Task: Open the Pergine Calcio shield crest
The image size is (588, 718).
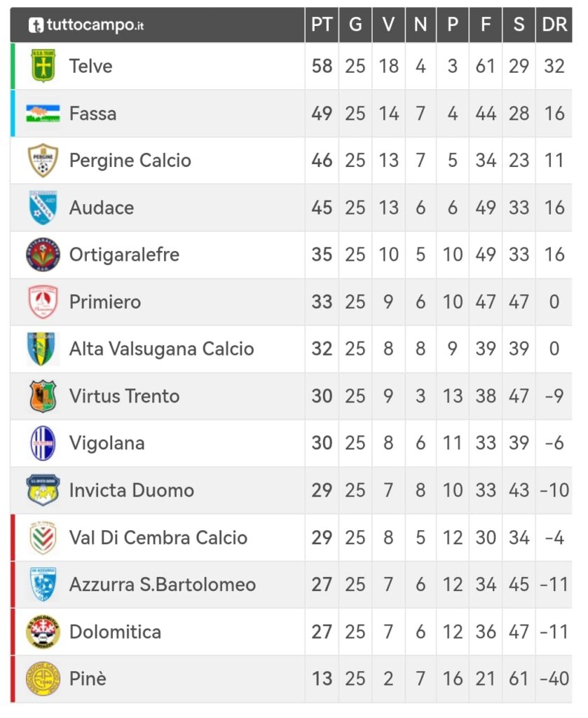Action: click(43, 161)
